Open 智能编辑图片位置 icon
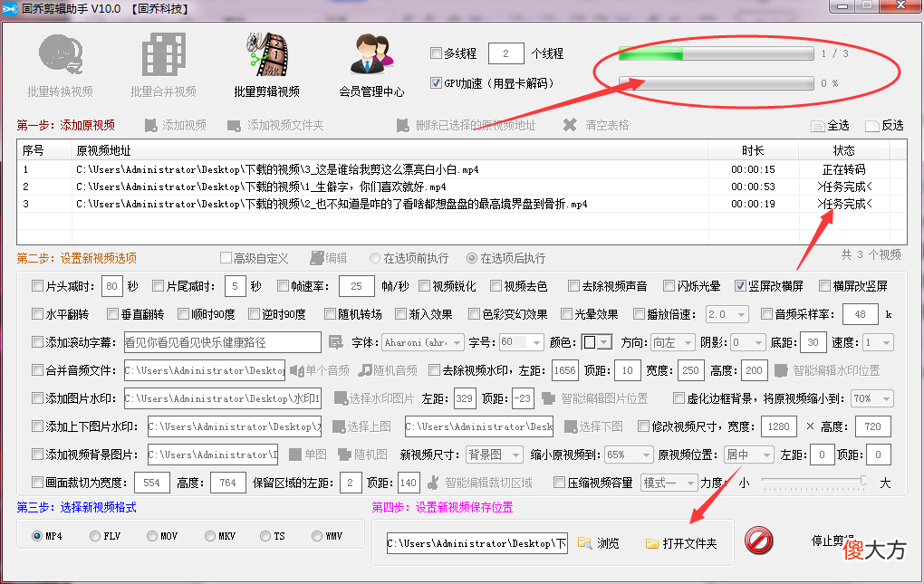Image resolution: width=924 pixels, height=584 pixels. pos(548,398)
